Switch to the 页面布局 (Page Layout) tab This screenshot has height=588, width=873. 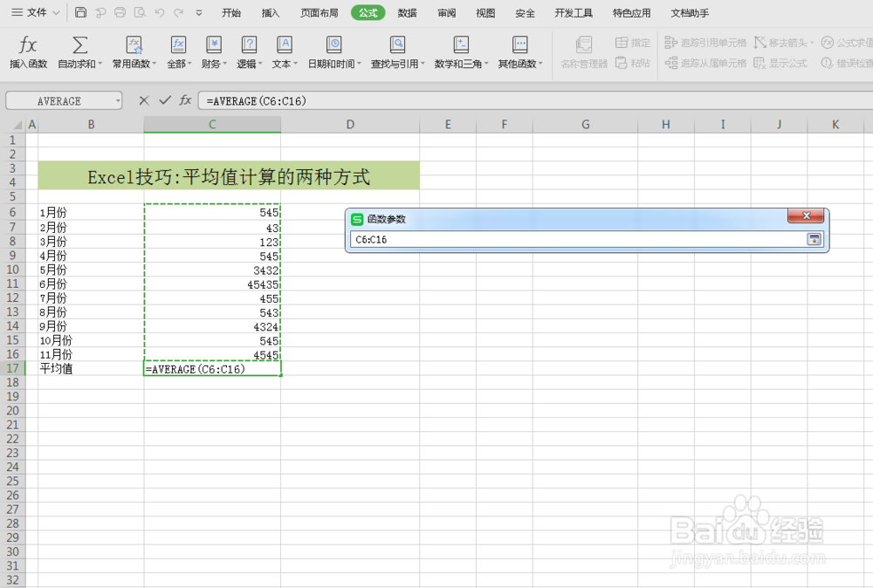click(319, 13)
